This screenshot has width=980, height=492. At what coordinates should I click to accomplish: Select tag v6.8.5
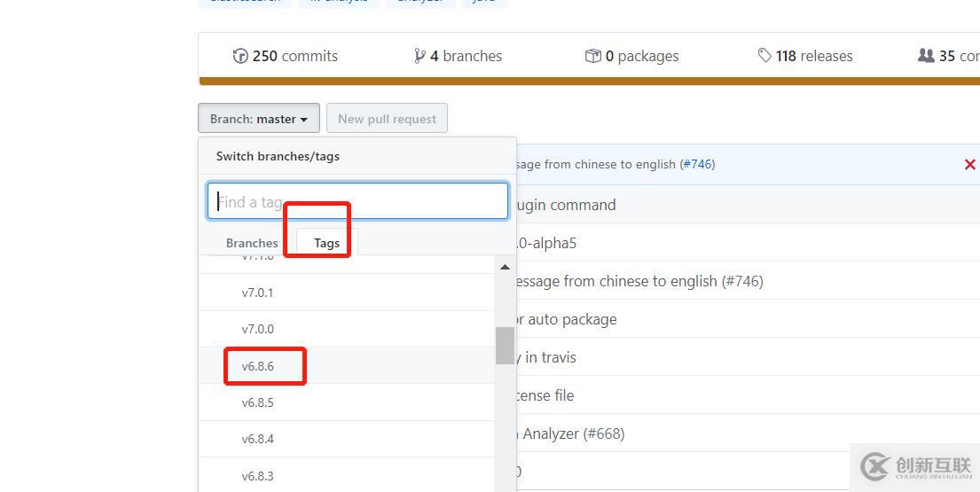[x=347, y=402]
